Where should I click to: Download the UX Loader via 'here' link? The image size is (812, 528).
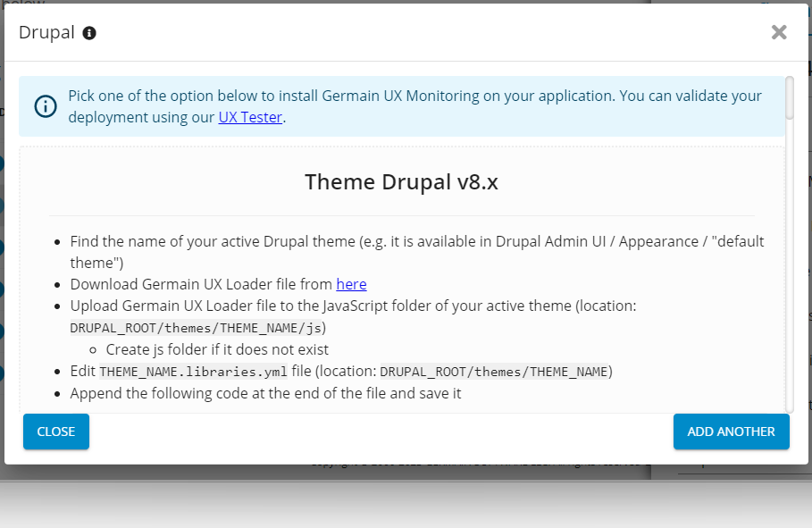click(x=351, y=284)
